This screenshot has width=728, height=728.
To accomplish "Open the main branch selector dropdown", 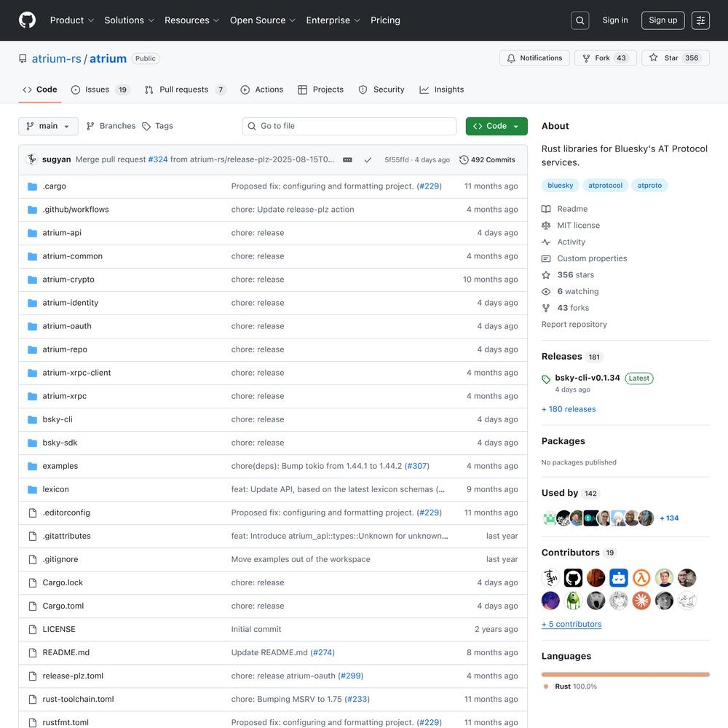I will [48, 126].
